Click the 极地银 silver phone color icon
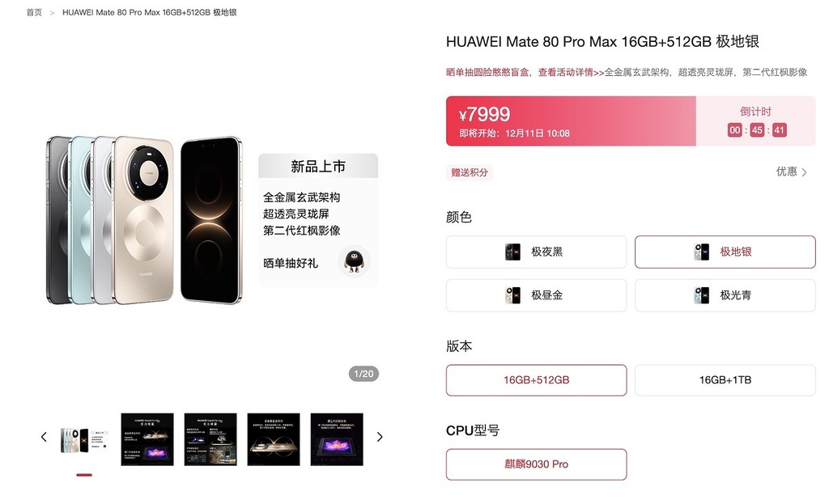This screenshot has width=829, height=504. pos(701,252)
